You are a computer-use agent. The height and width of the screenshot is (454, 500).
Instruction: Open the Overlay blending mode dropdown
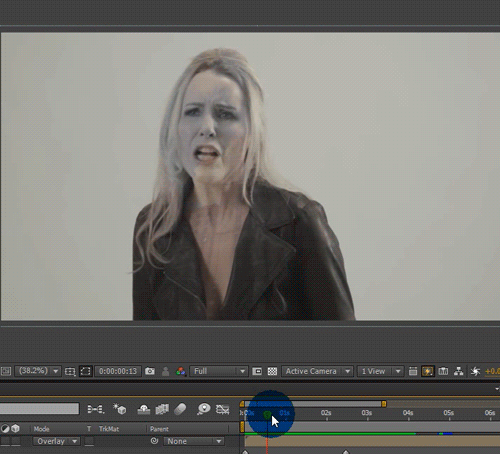click(56, 441)
